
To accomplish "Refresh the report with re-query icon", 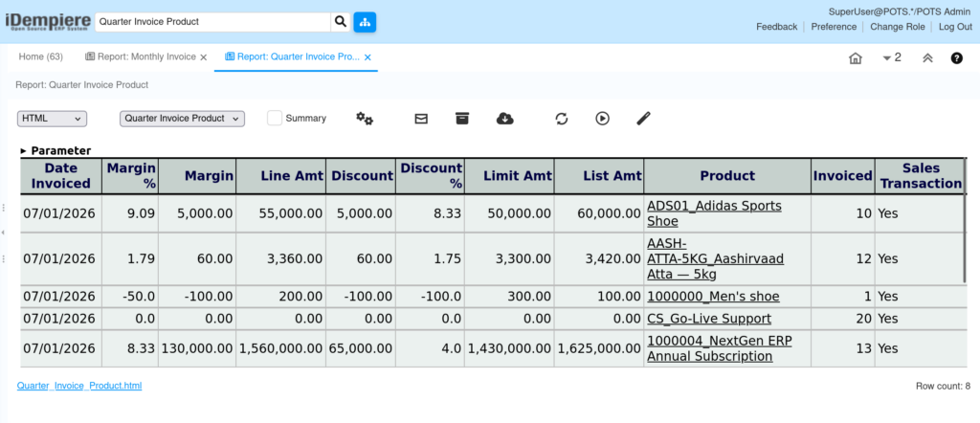I will (x=562, y=118).
